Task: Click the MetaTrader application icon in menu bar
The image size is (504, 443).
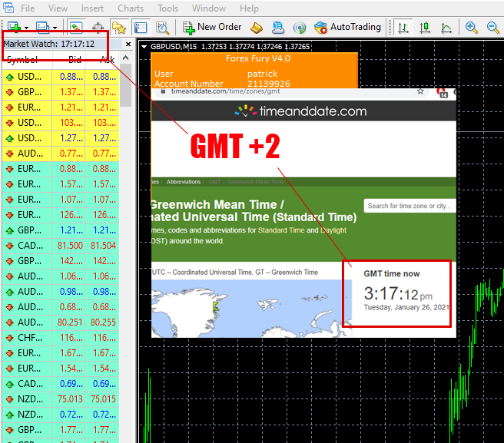Action: [8, 7]
